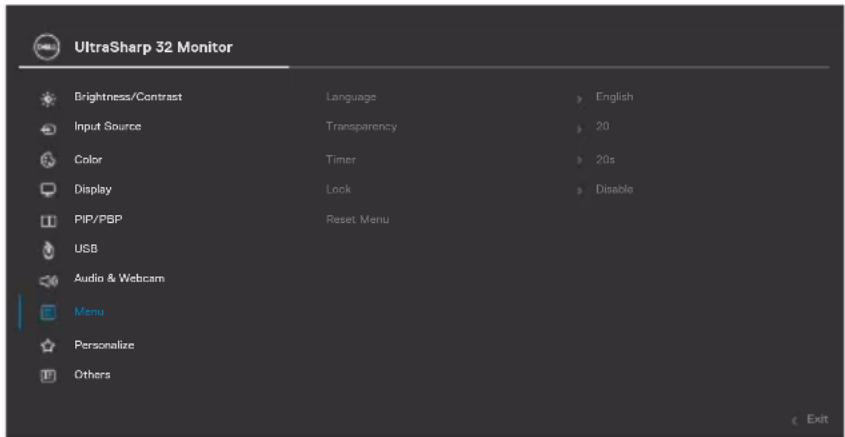Click the Display monitor icon
Image resolution: width=845 pixels, height=437 pixels.
[48, 190]
